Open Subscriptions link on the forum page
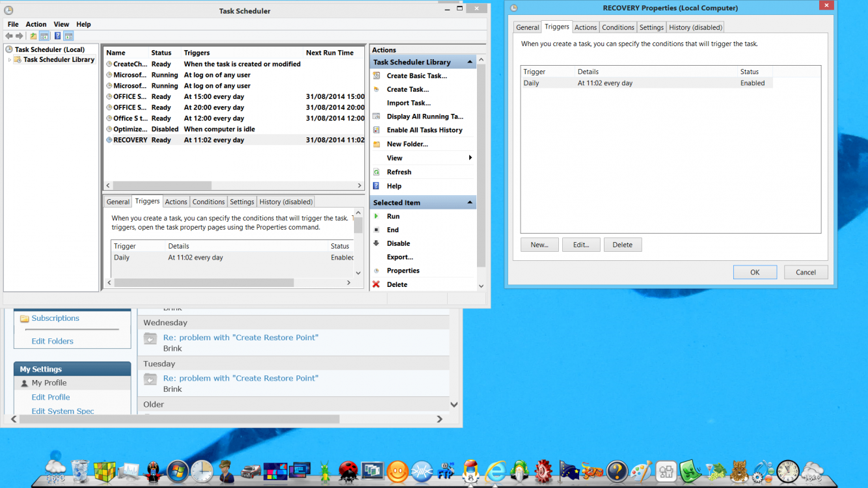This screenshot has width=868, height=488. pyautogui.click(x=55, y=318)
